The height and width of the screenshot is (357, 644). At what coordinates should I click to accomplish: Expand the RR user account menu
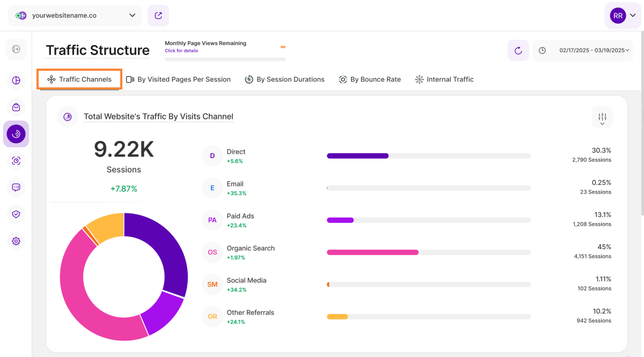623,16
